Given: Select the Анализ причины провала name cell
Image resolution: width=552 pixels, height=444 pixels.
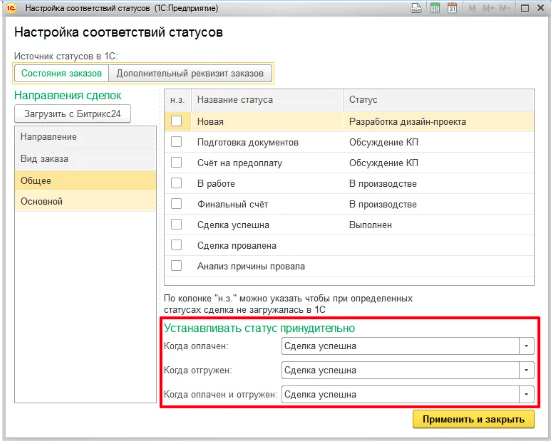Looking at the screenshot, I should [x=267, y=266].
